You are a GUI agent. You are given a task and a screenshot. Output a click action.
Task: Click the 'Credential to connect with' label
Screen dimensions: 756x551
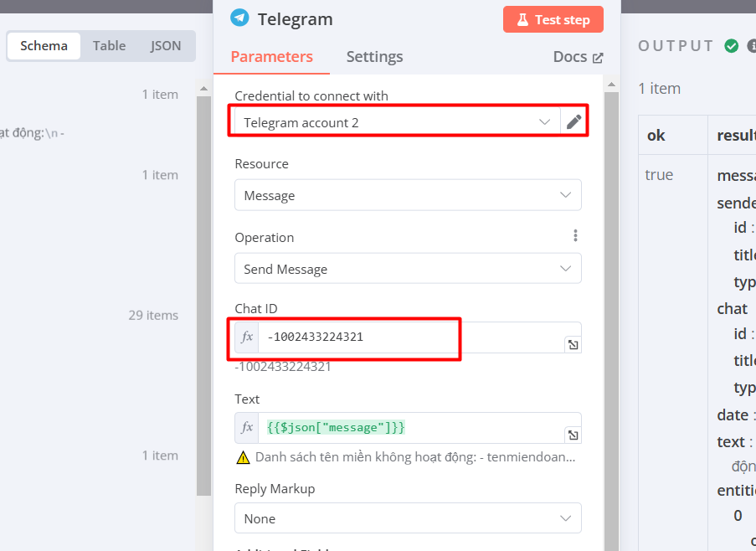311,96
